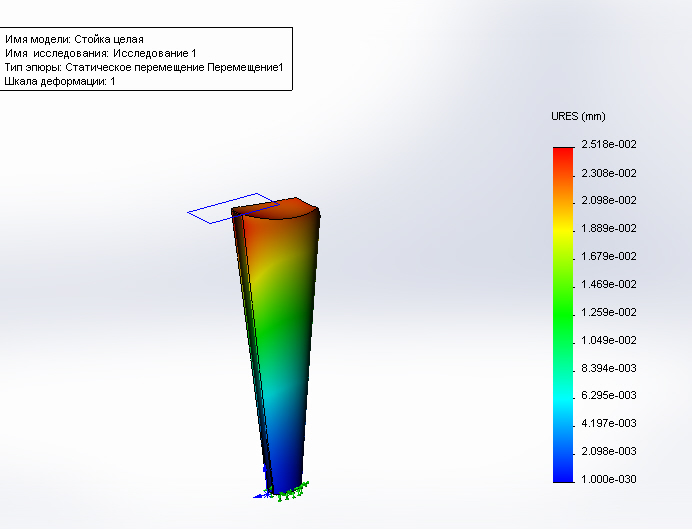The image size is (692, 529).
Task: Click the maximum legend value 2.518e-002
Action: tap(609, 144)
